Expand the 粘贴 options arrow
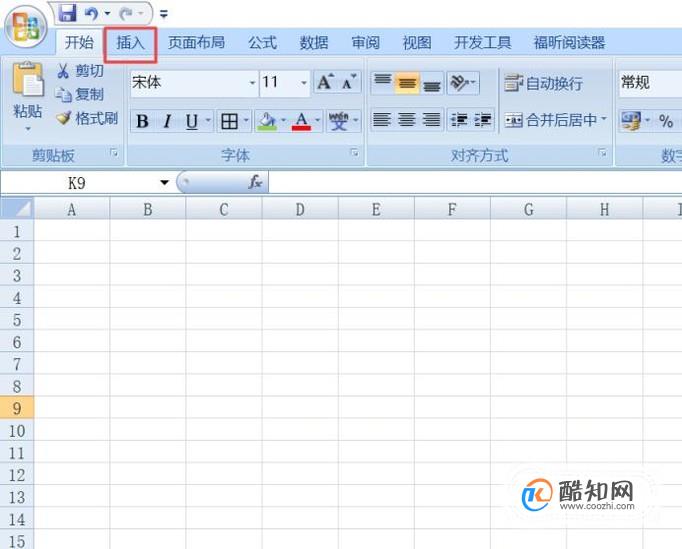This screenshot has height=549, width=682. pos(28,129)
